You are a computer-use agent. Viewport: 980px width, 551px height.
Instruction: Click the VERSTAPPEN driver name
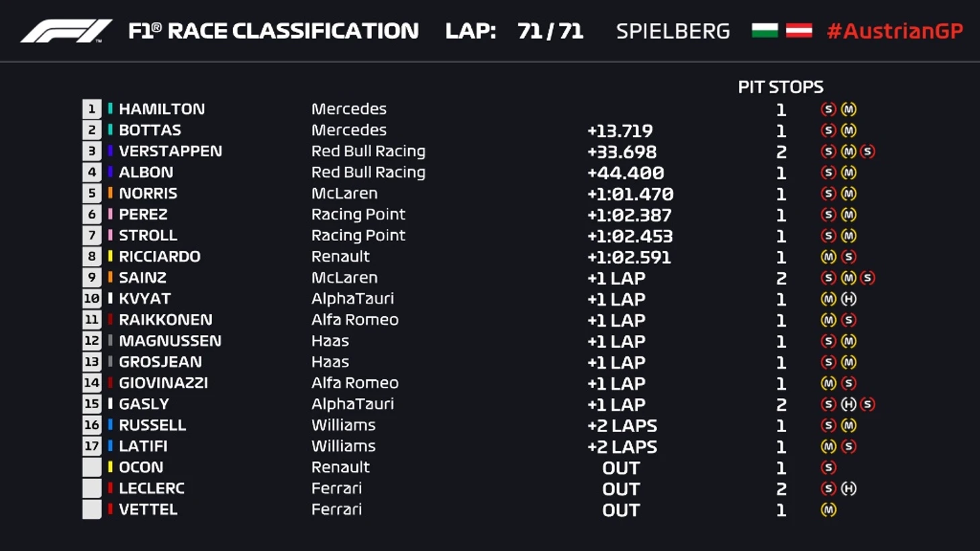point(170,151)
